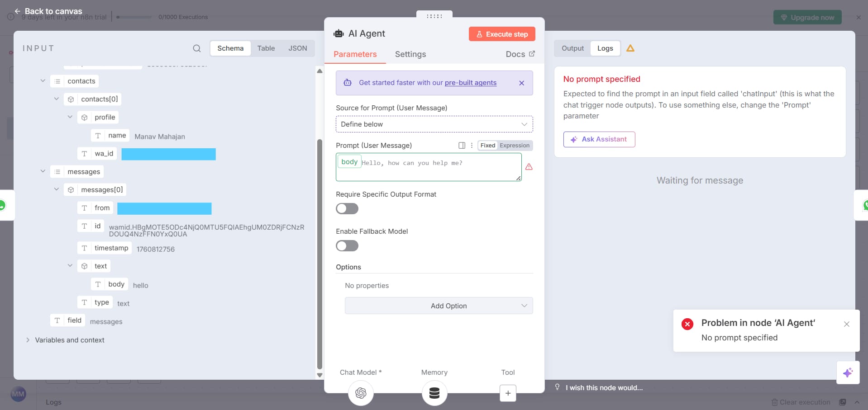Screen dimensions: 868x410
Task: Open Source for Prompt dropdown
Action: click(x=434, y=124)
